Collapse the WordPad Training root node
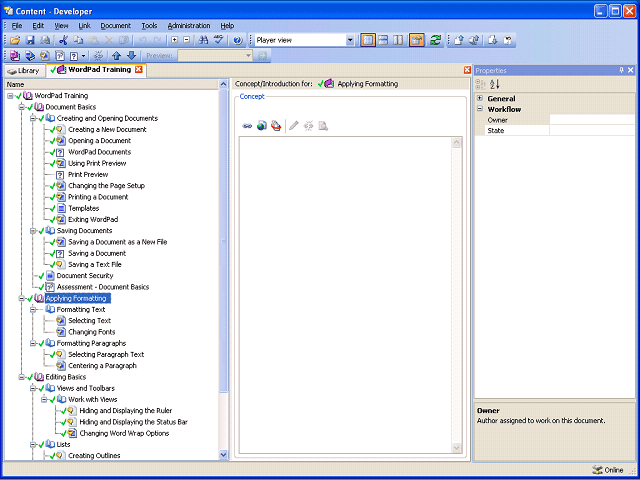 [10, 96]
